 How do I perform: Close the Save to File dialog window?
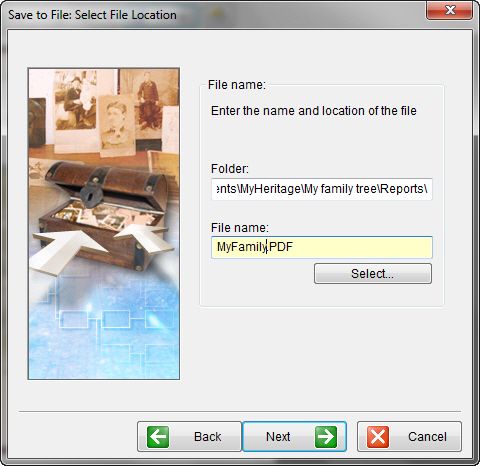coord(450,10)
